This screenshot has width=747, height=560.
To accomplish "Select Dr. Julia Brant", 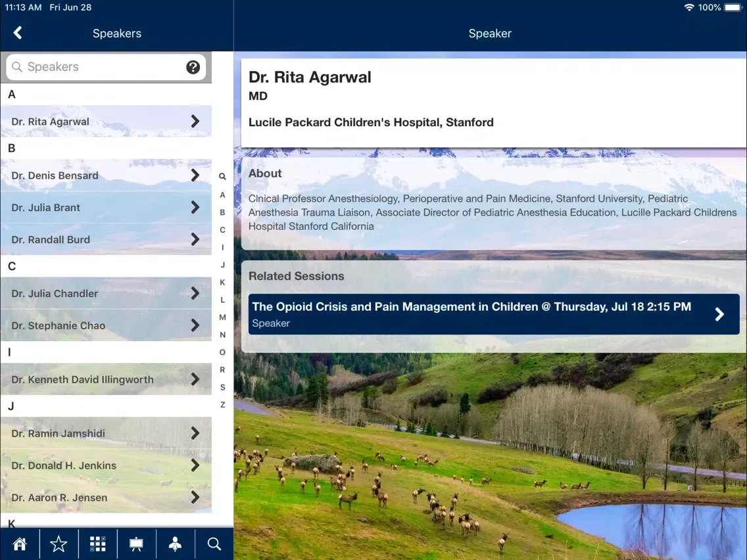I will [107, 207].
